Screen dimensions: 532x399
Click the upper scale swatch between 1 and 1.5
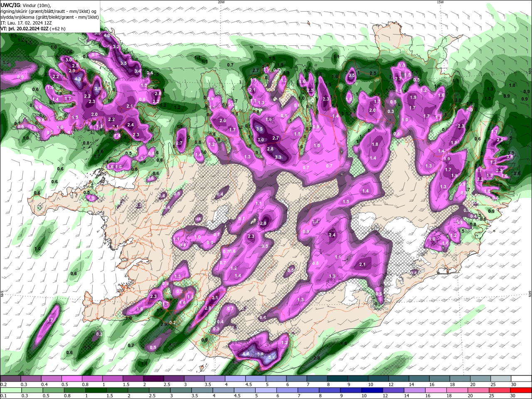[x=113, y=379]
